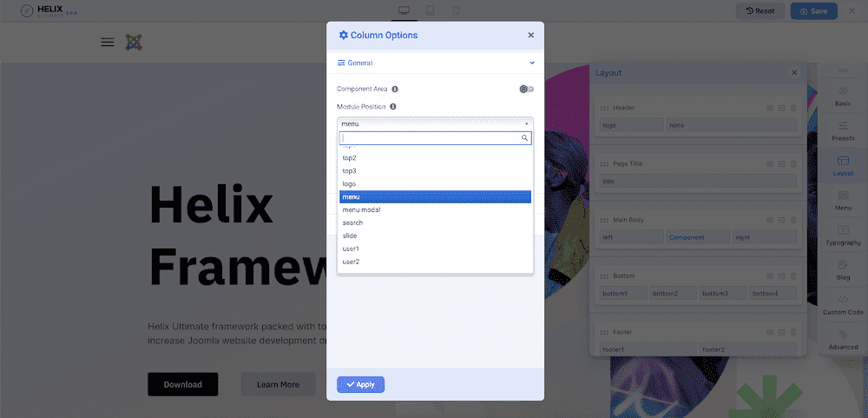The image size is (868, 418).
Task: Select top2 from the position list
Action: tap(435, 158)
